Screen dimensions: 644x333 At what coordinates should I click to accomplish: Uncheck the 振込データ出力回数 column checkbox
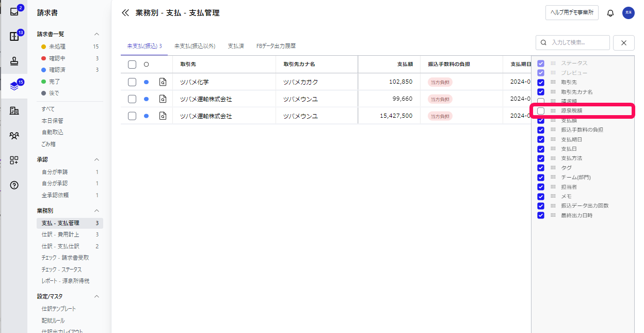[541, 205]
